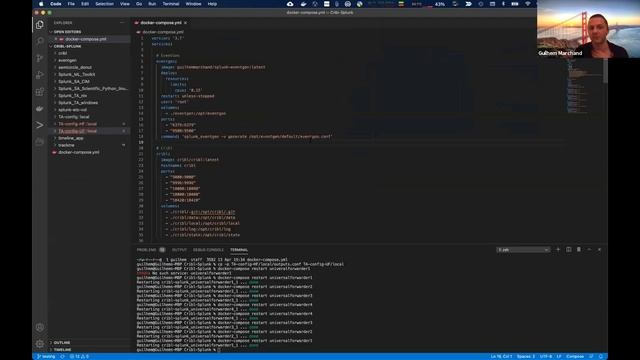Image resolution: width=640 pixels, height=360 pixels.
Task: Click the sync changes icon in the status bar
Action: pyautogui.click(x=62, y=356)
